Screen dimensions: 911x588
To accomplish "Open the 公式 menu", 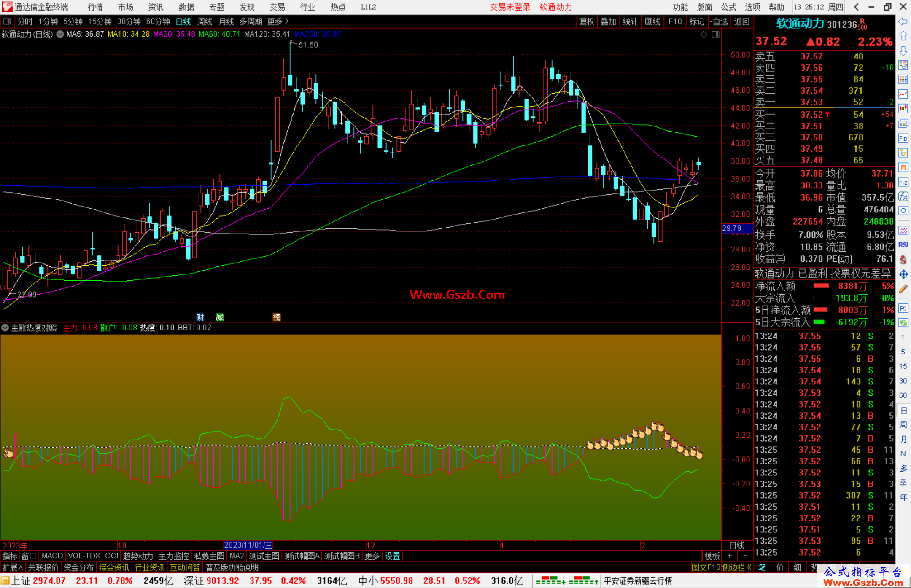I will (x=728, y=7).
